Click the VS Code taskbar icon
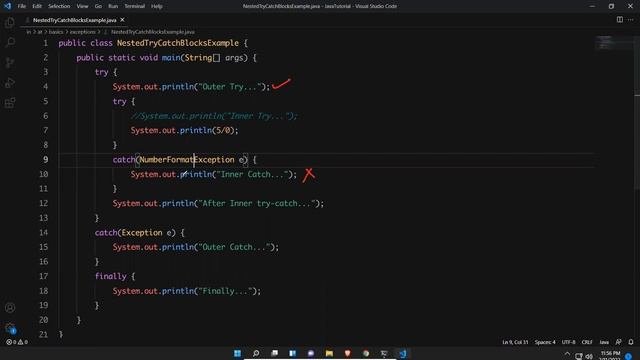The image size is (640, 360). pos(402,353)
